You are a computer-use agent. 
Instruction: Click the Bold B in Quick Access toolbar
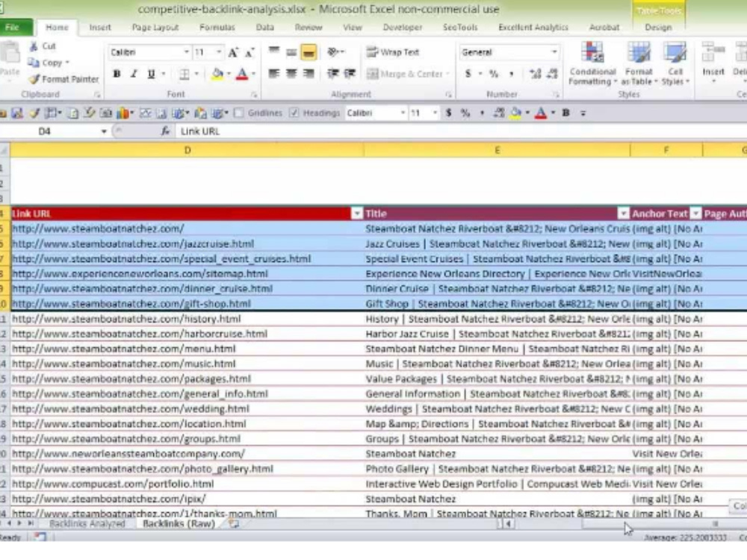coord(566,113)
